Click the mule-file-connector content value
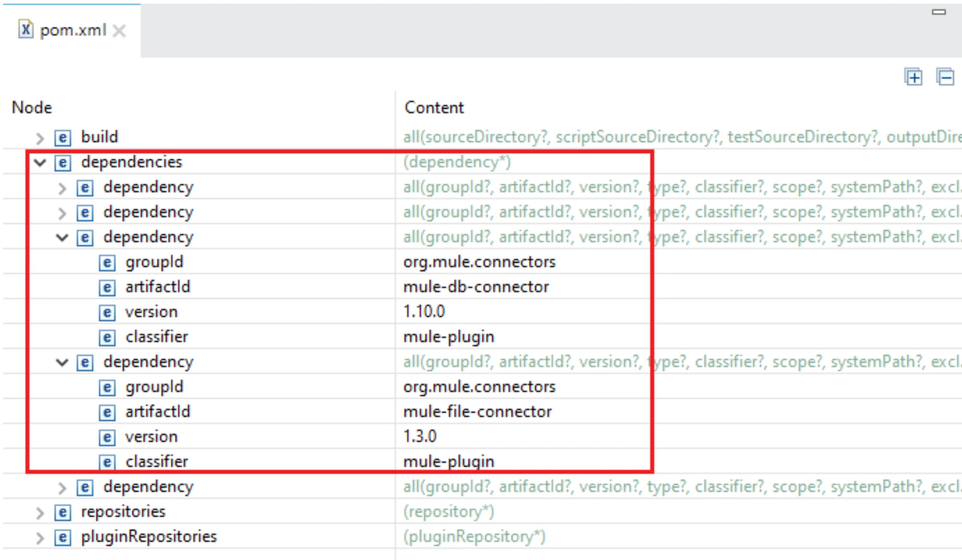Screen dimensions: 962x560 pyautogui.click(x=477, y=411)
